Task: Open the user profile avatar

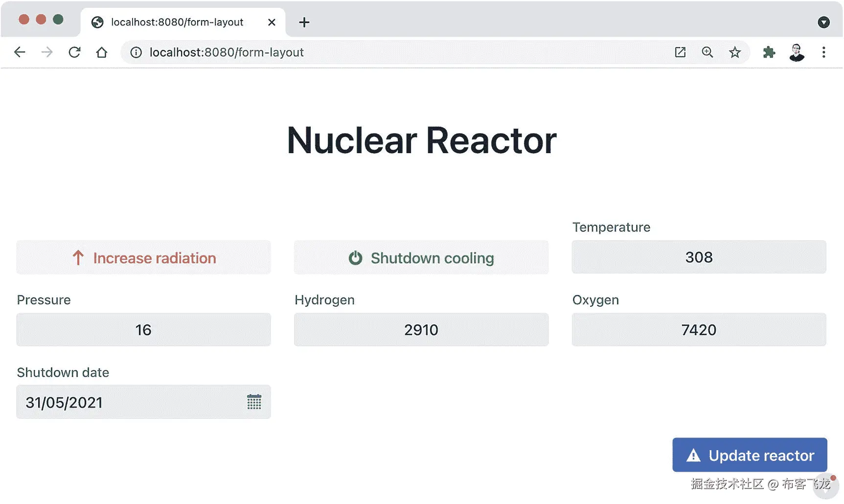Action: pos(797,52)
